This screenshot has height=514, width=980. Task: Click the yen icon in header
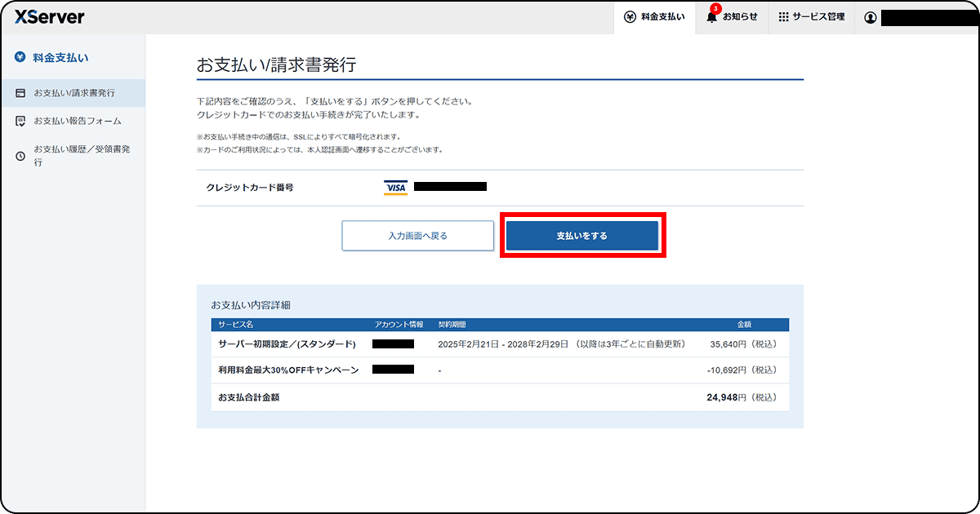pyautogui.click(x=630, y=17)
